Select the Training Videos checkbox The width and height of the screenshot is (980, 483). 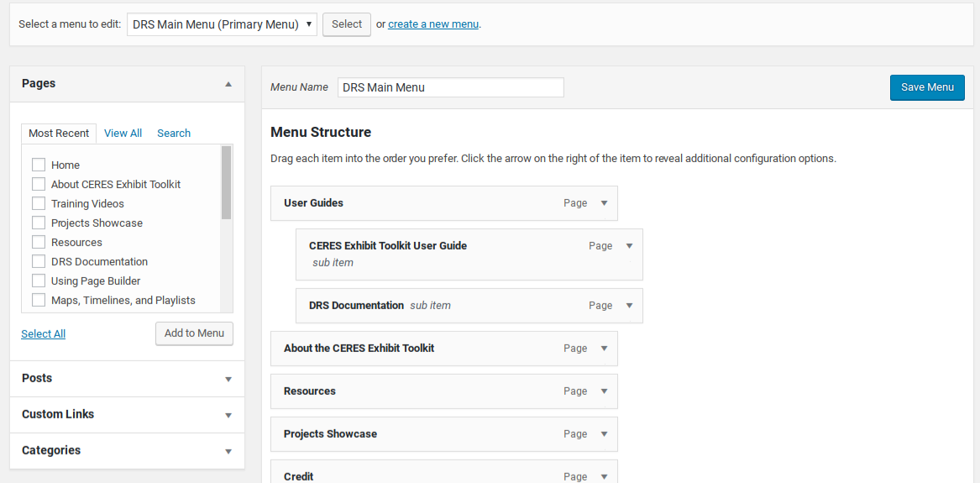click(39, 203)
